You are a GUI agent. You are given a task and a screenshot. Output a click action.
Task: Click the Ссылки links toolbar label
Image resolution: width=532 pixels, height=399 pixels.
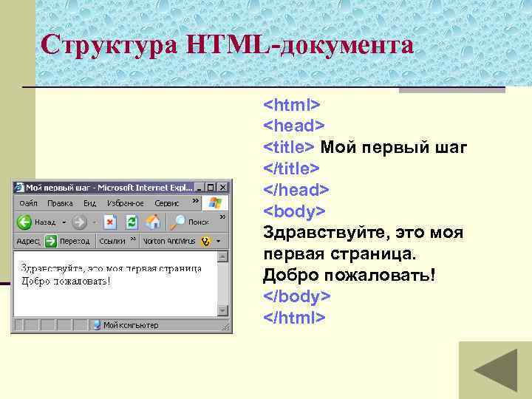[112, 241]
